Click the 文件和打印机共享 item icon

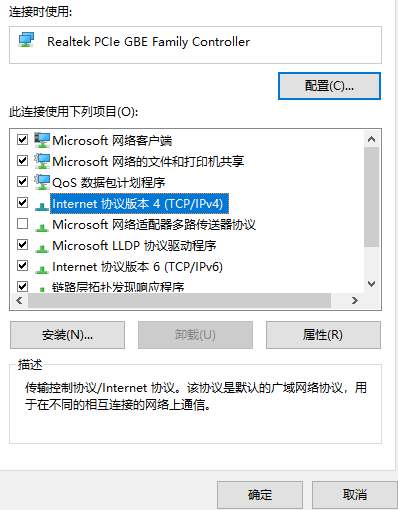pos(42,161)
